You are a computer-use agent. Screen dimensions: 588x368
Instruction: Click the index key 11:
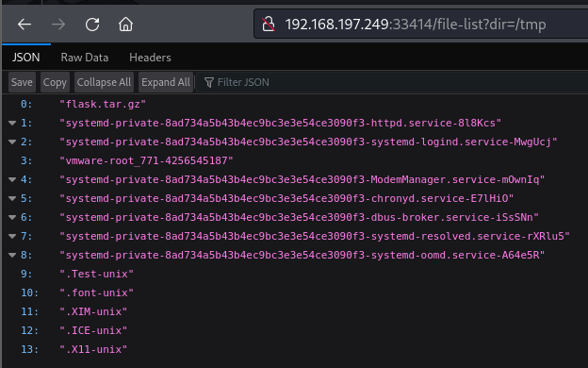click(29, 311)
